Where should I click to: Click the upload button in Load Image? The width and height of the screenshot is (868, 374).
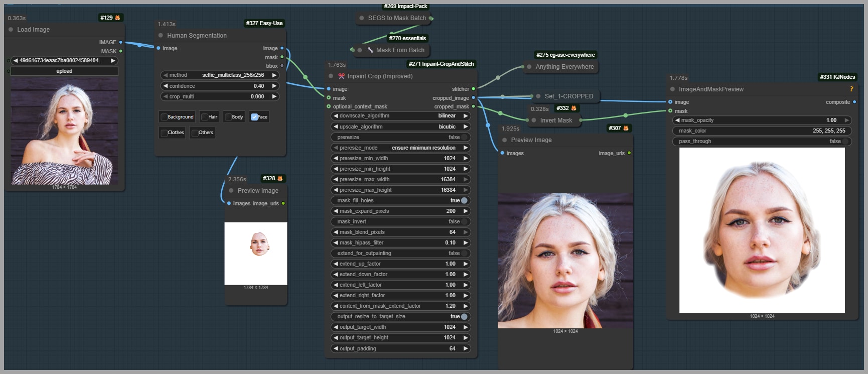pos(64,71)
